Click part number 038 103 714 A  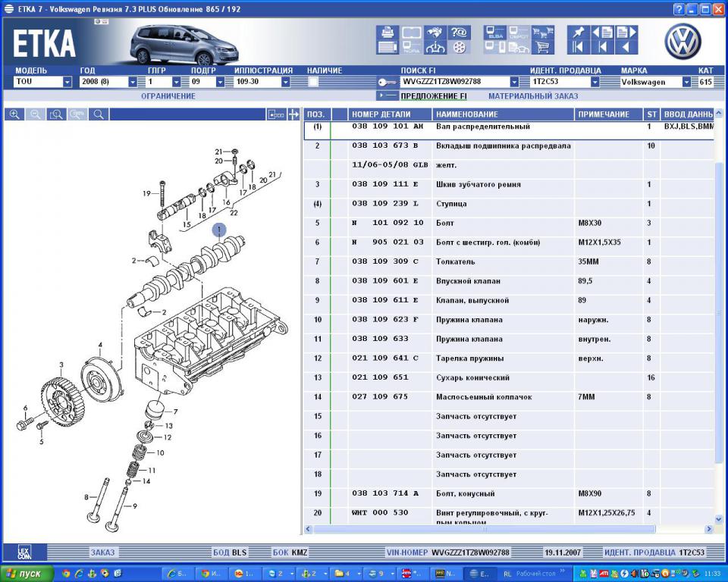[x=385, y=493]
